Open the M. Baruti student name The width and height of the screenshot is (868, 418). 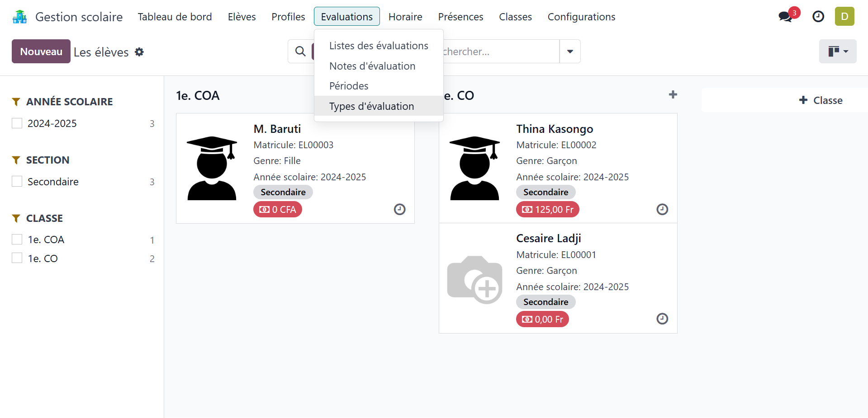coord(277,129)
